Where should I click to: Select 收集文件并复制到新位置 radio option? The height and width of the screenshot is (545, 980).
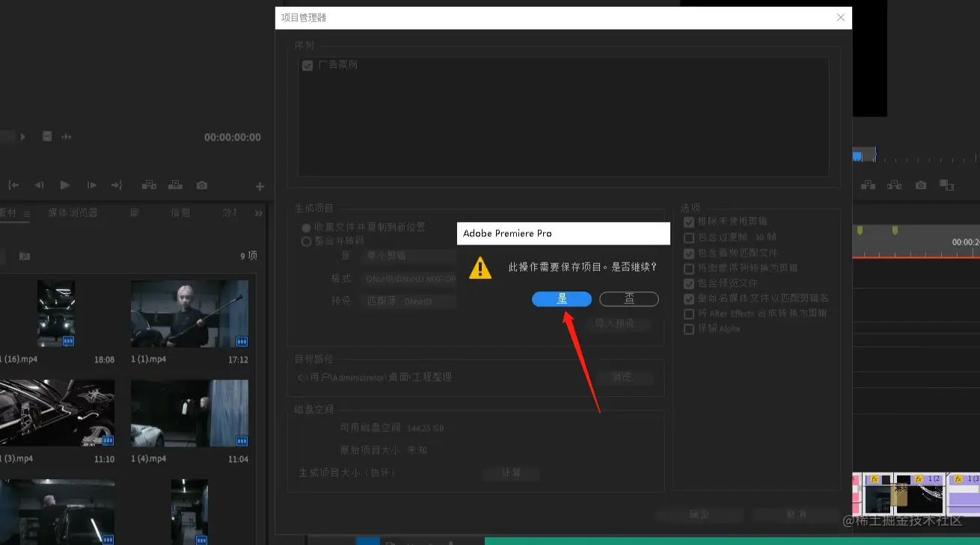306,227
